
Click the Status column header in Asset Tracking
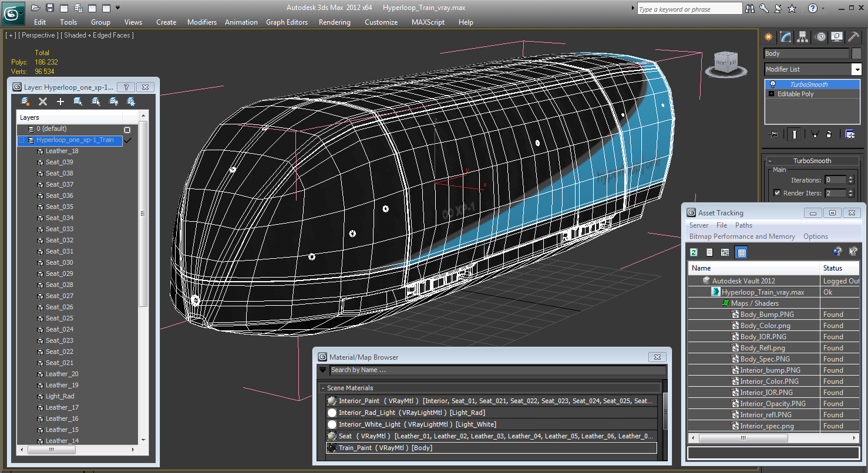tap(840, 268)
